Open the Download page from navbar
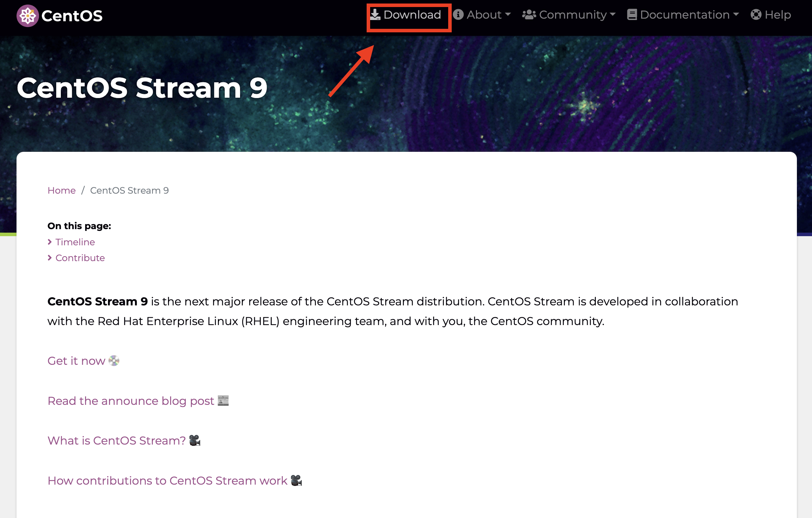The height and width of the screenshot is (518, 812). coord(412,14)
